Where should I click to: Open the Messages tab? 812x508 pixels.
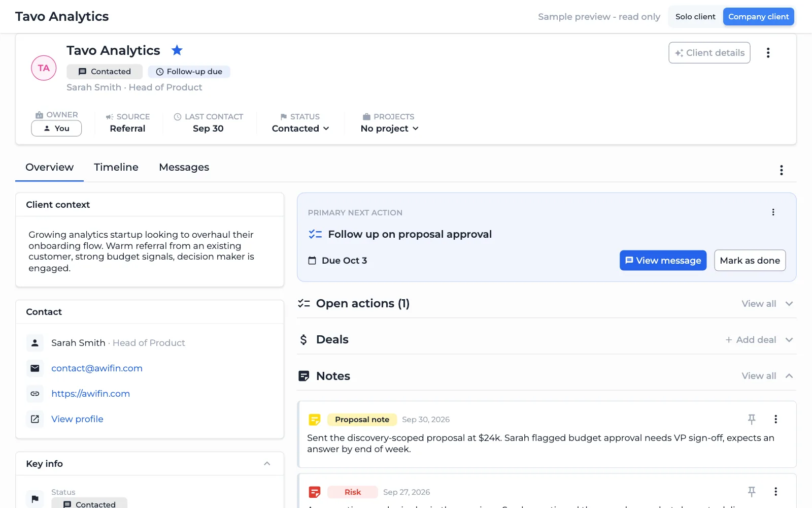(x=184, y=167)
